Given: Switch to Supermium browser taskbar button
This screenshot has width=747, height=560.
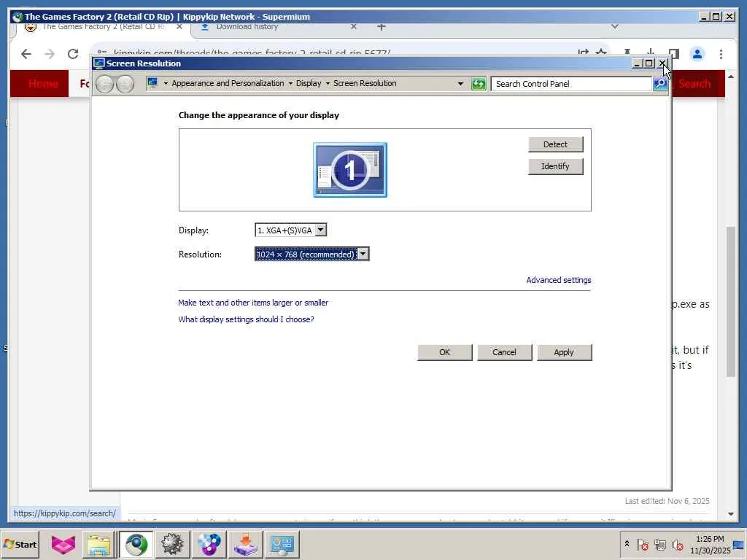Looking at the screenshot, I should pyautogui.click(x=136, y=544).
